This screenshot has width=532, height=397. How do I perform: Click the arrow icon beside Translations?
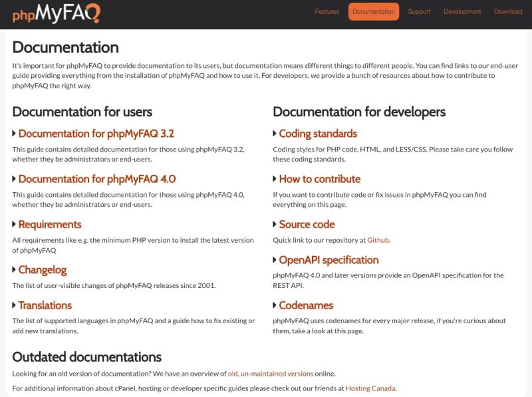15,305
